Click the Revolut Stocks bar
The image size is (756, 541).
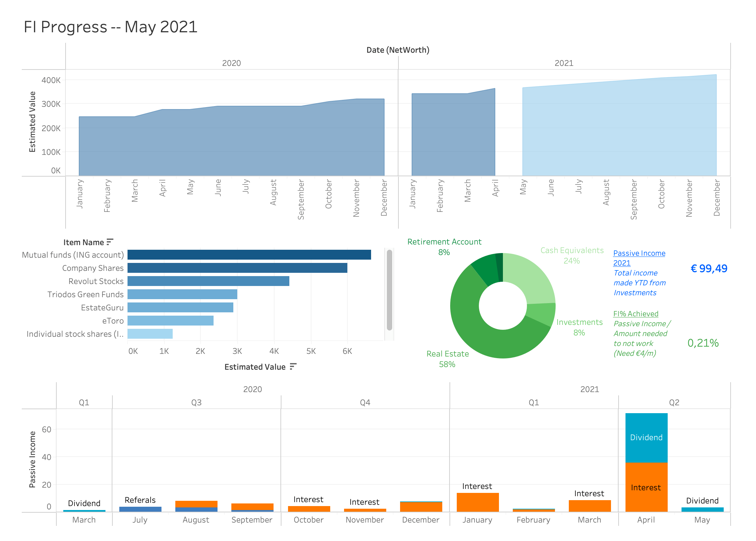[x=208, y=281]
